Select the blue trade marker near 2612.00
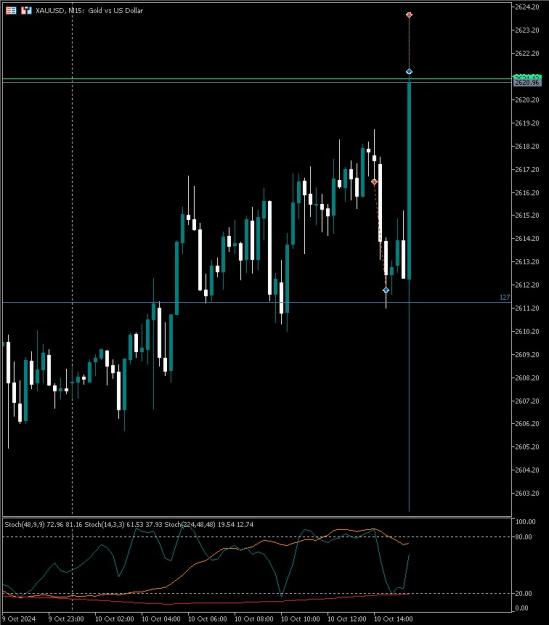The image size is (549, 625). 386,290
